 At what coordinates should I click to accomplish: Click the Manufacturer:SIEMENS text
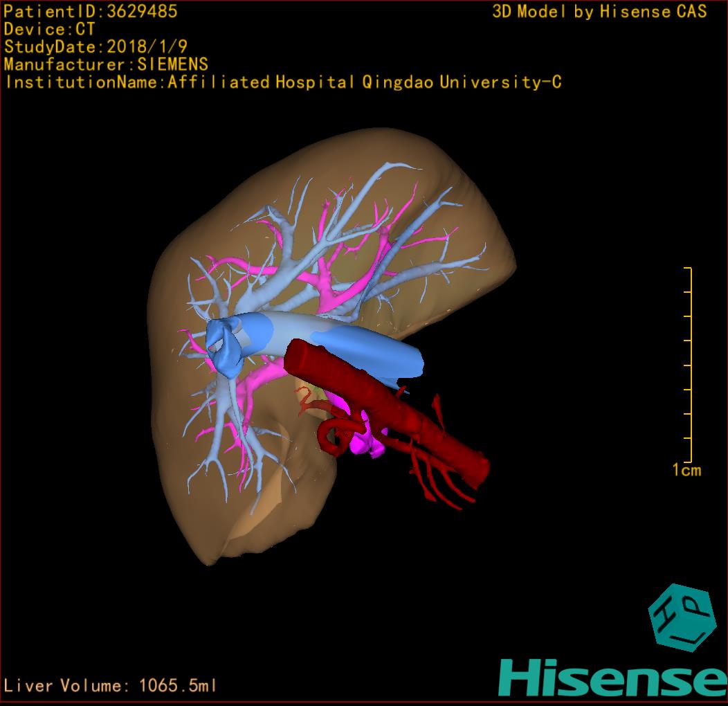coord(106,64)
